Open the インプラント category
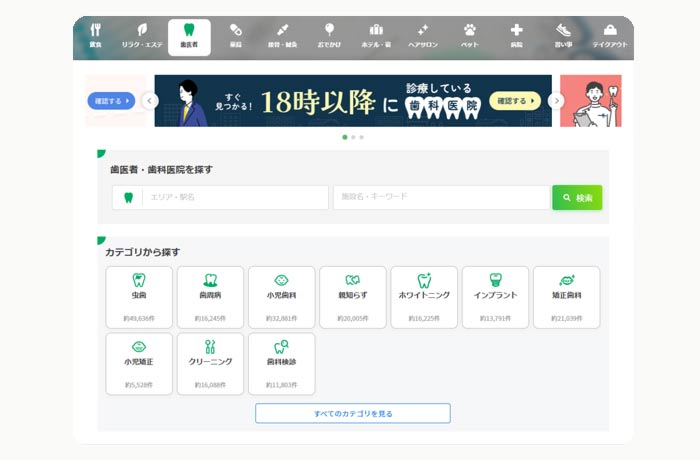Viewport: 700px width, 460px height. coord(495,297)
